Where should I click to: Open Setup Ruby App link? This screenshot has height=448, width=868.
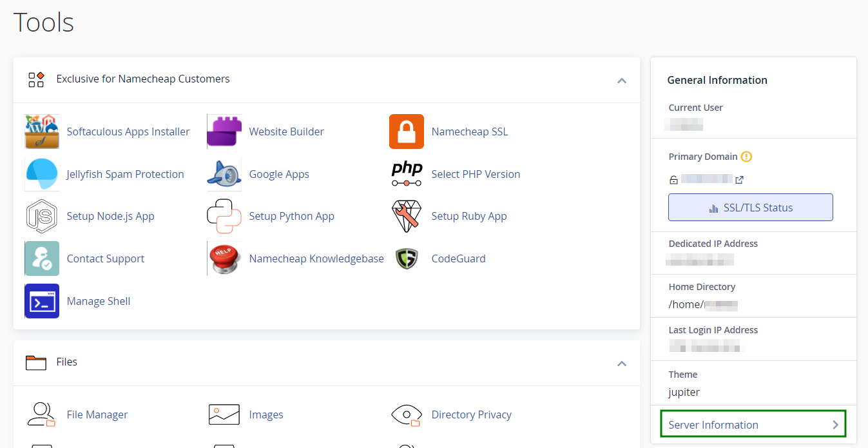pyautogui.click(x=469, y=217)
